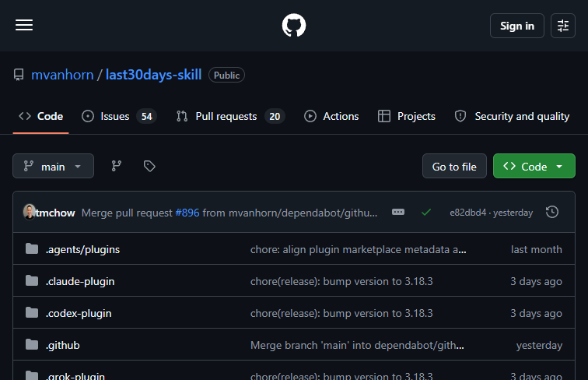Click the Go to file button
This screenshot has width=588, height=380.
(x=454, y=166)
